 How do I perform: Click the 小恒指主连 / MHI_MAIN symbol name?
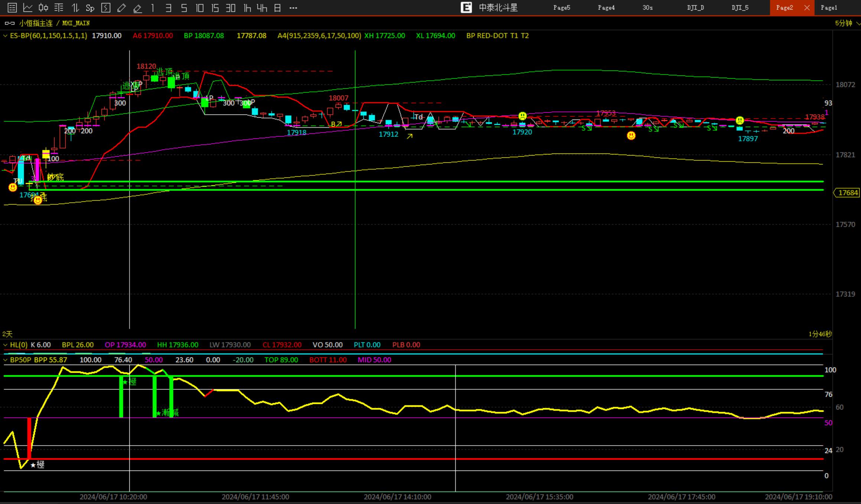[x=54, y=23]
